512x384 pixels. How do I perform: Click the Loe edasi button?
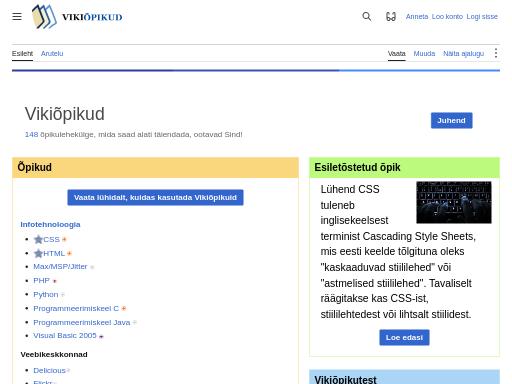tap(404, 337)
